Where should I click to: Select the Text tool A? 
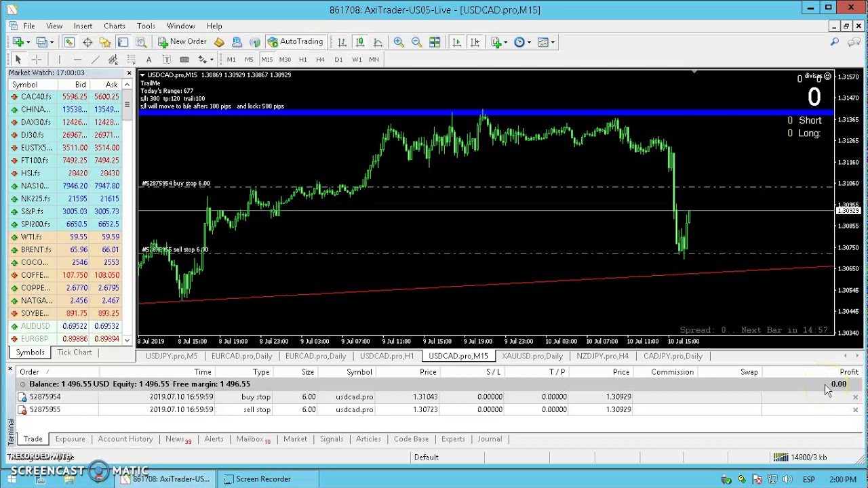click(149, 60)
